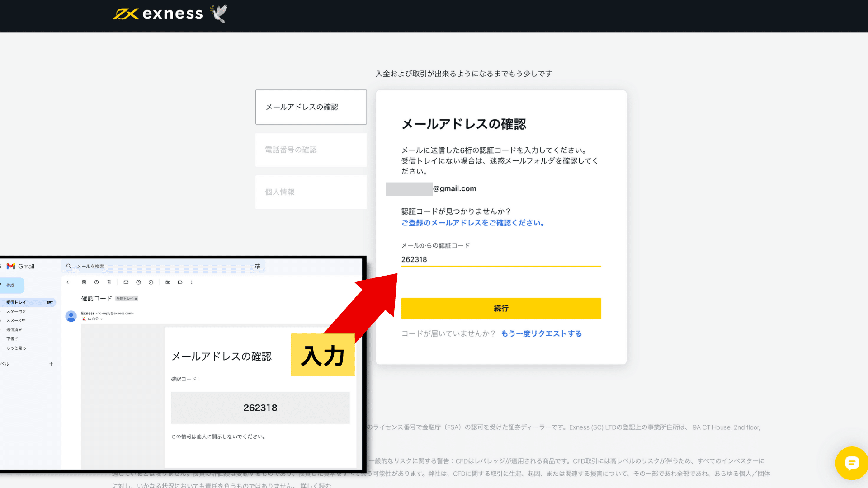
Task: Click the Exness sender avatar in Gmail
Action: click(x=71, y=316)
